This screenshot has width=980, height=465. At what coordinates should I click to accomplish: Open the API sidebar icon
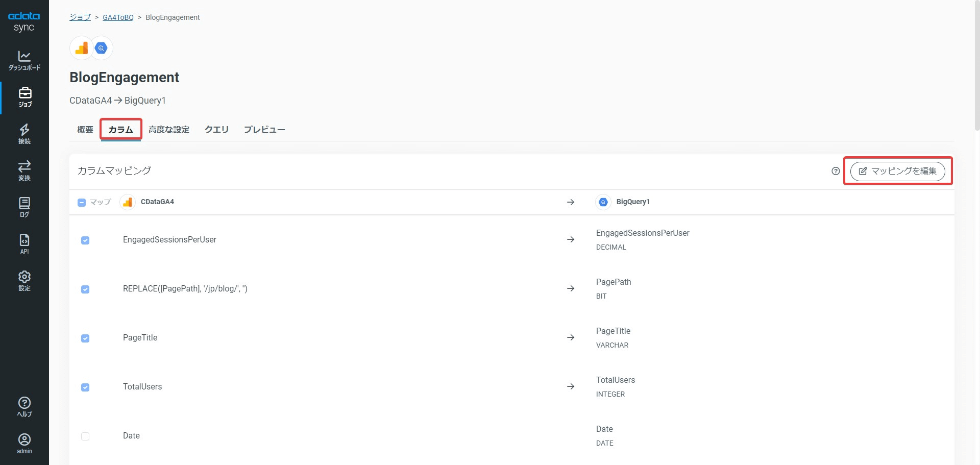coord(24,244)
